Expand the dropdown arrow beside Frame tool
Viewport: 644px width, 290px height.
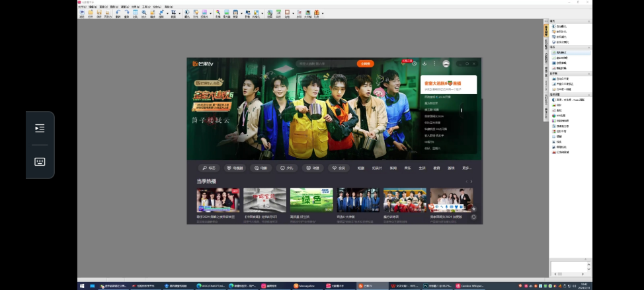[293, 13]
